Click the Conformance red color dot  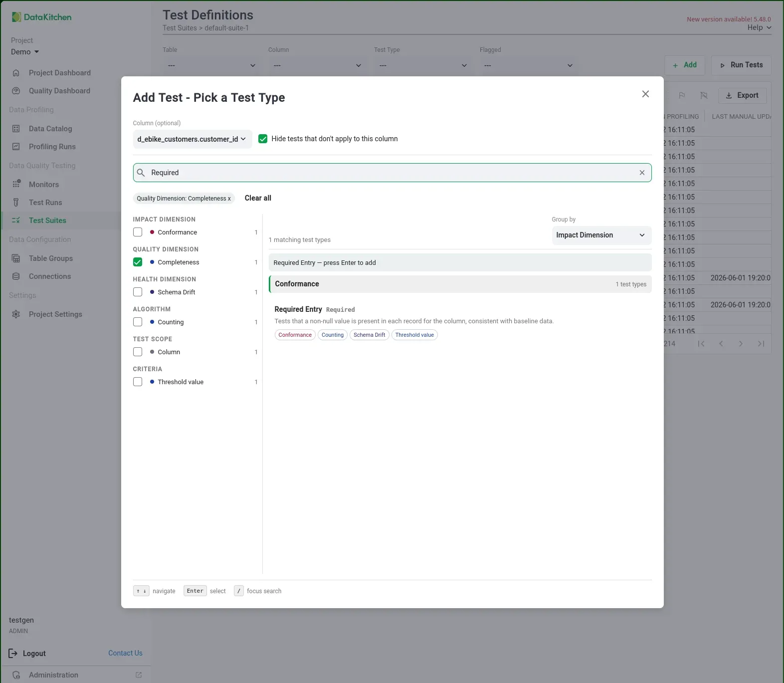coord(152,232)
